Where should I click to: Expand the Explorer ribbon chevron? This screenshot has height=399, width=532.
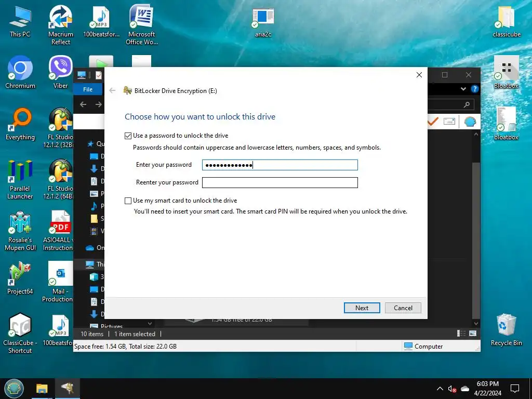(x=463, y=89)
